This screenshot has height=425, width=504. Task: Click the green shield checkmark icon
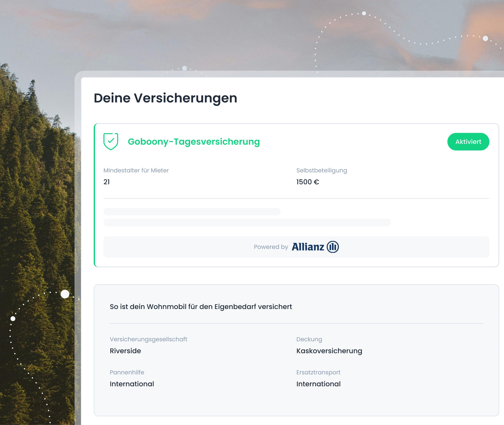tap(111, 141)
